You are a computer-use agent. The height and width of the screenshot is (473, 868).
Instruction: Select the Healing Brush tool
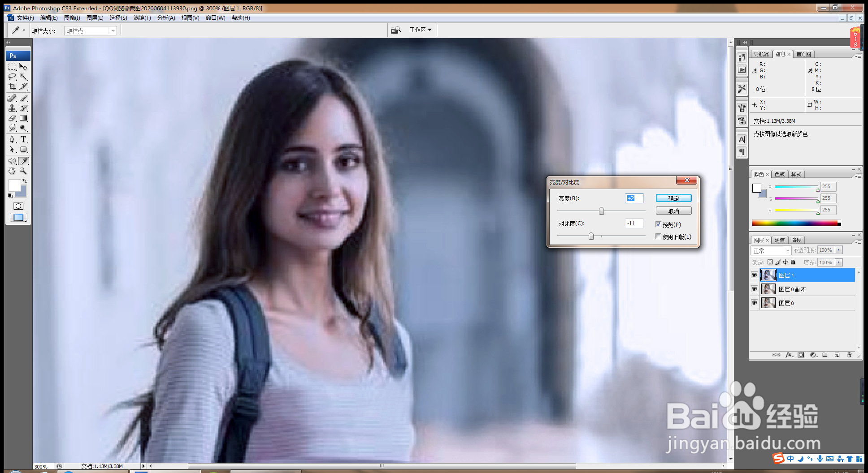13,98
